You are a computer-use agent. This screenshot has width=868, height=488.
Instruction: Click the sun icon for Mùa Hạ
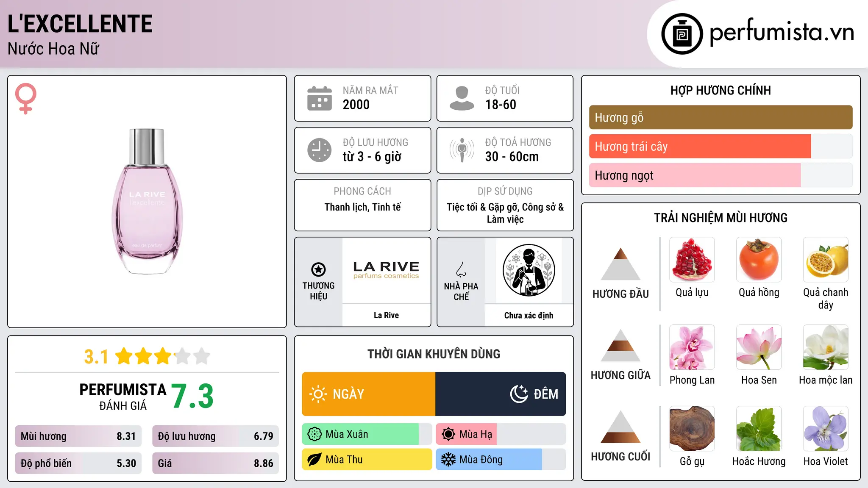(x=448, y=434)
